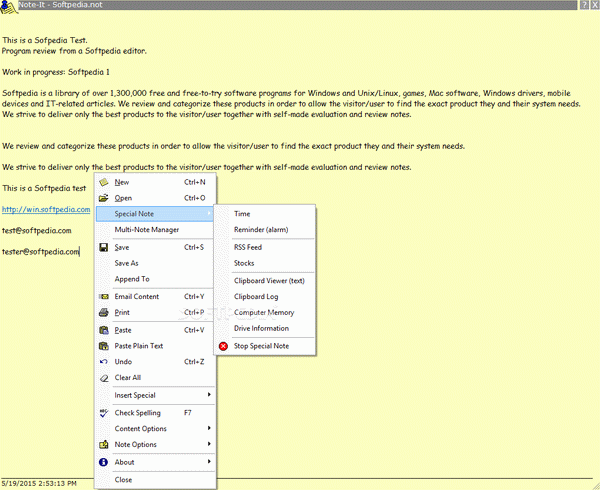The image size is (600, 490).
Task: Click the Open folder icon in menu
Action: (x=104, y=198)
